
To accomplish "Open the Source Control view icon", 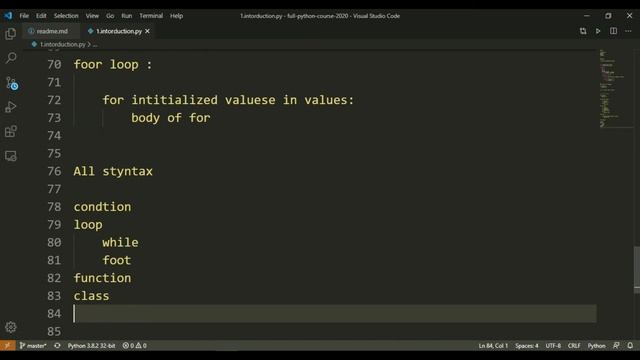I will pos(11,83).
